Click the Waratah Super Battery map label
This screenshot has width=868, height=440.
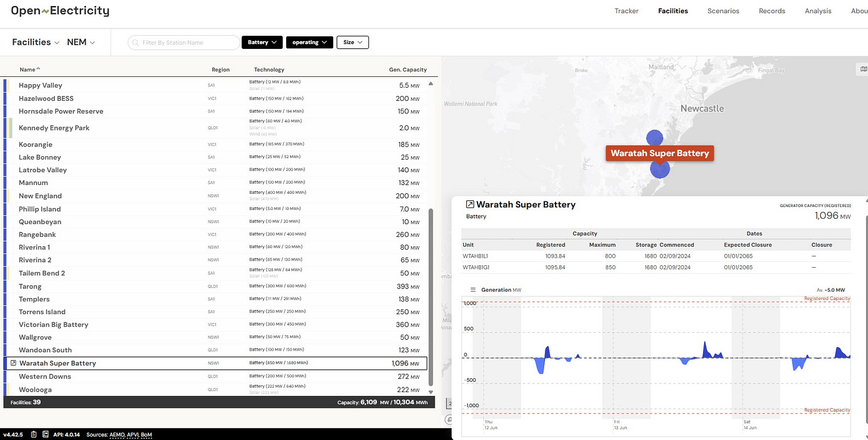pos(660,153)
